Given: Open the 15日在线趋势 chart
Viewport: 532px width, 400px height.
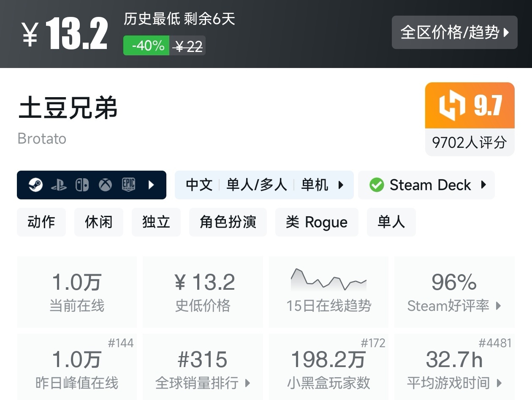Looking at the screenshot, I should (328, 291).
